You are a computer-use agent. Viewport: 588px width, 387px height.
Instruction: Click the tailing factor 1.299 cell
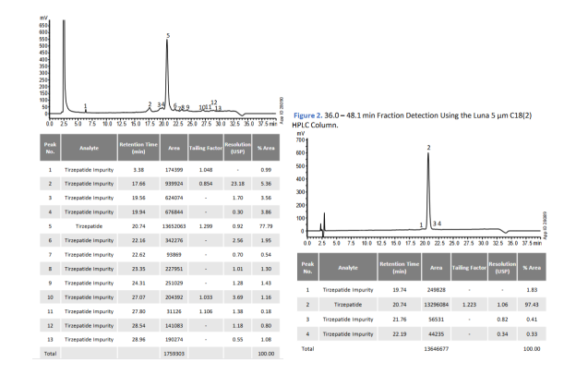211,224
